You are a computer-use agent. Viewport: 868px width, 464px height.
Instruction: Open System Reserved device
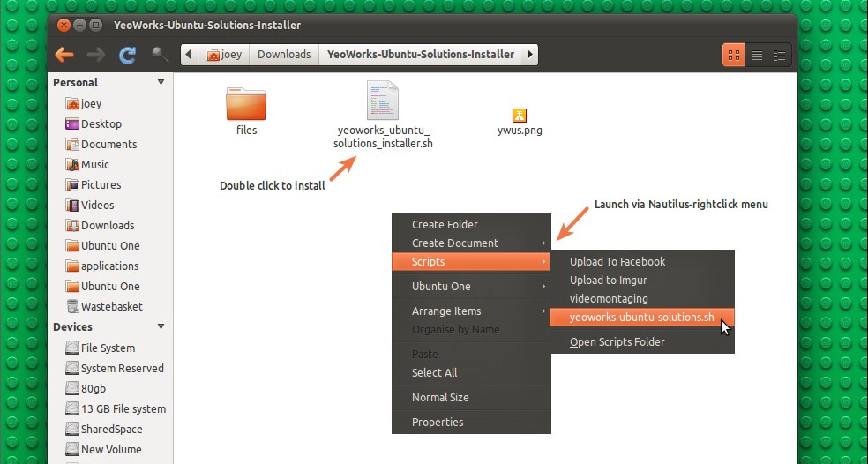pyautogui.click(x=115, y=368)
